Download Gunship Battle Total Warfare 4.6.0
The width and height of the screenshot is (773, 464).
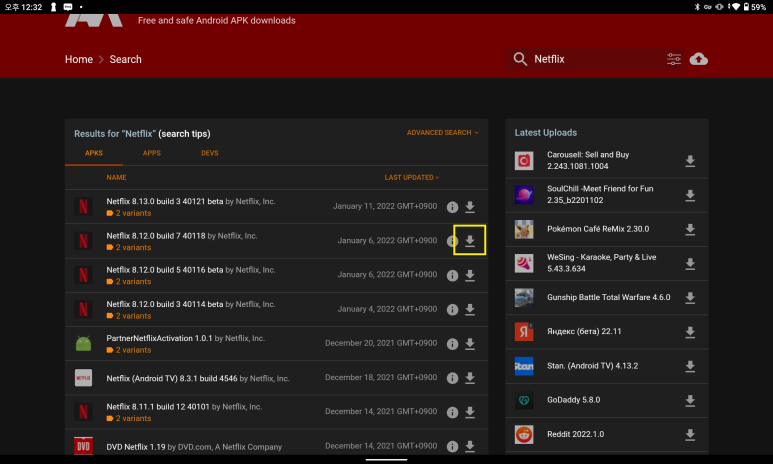[690, 298]
